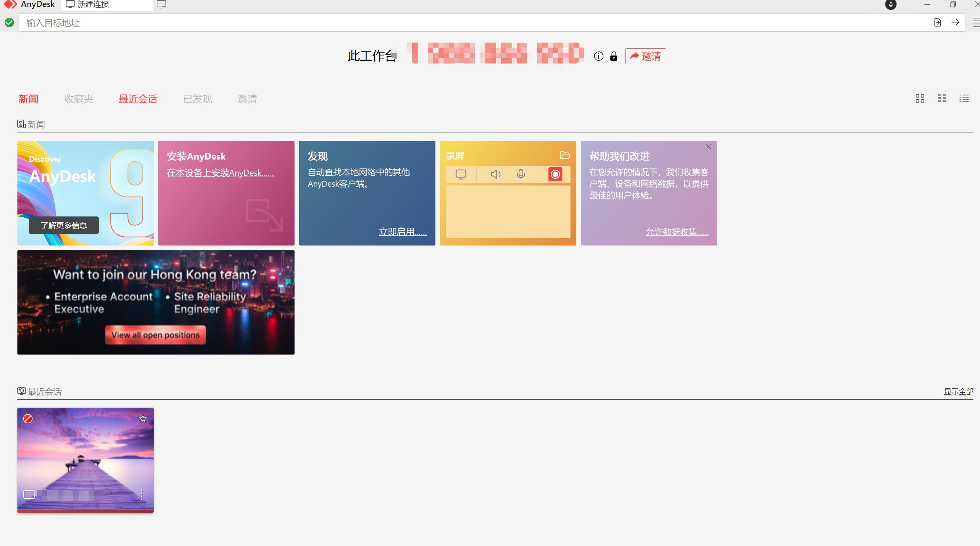Open session options three-dot menu on thumbnail
This screenshot has height=546, width=980.
142,494
